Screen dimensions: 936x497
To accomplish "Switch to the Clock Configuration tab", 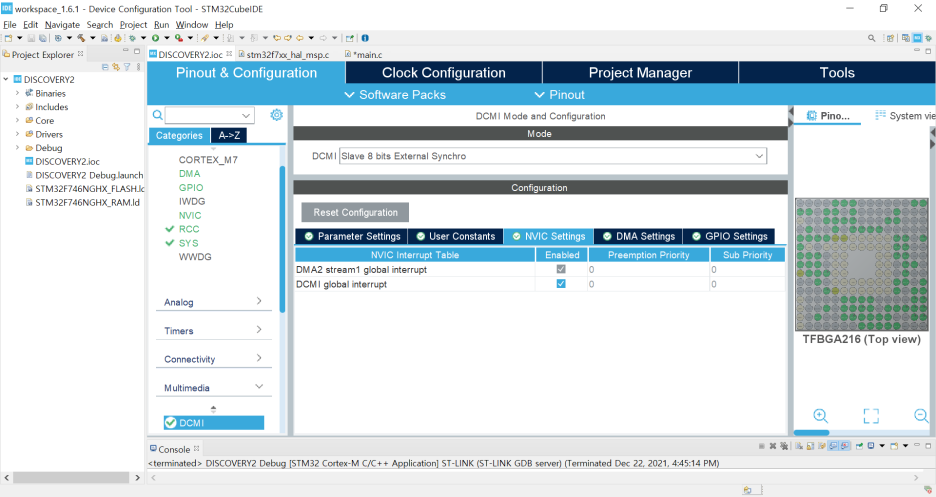I will click(x=444, y=73).
